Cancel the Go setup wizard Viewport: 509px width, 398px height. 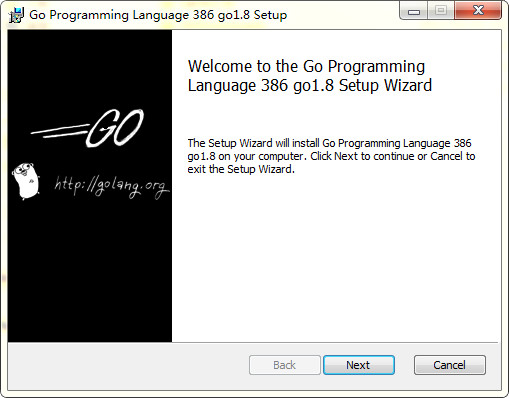(x=449, y=365)
